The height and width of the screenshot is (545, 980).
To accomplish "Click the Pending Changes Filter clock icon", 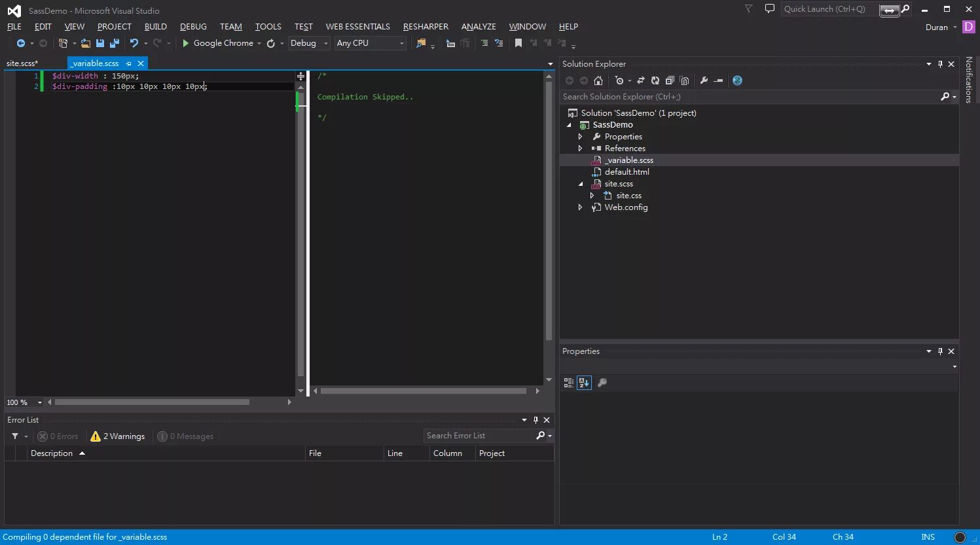I will [x=619, y=80].
